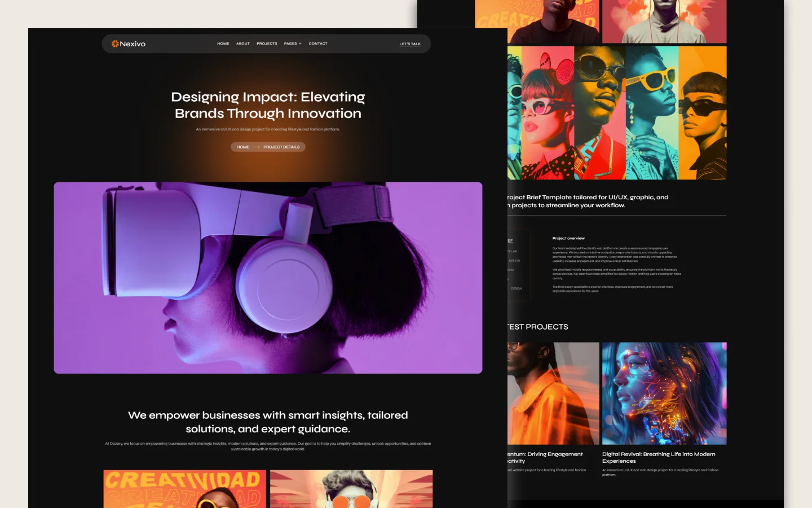Click the 'An immersive UI/UX and design project' subtitle
Image resolution: width=812 pixels, height=508 pixels.
(268, 129)
